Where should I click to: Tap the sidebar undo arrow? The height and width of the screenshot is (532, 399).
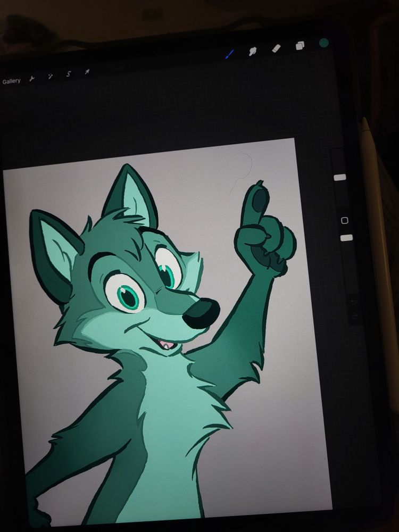tap(353, 302)
